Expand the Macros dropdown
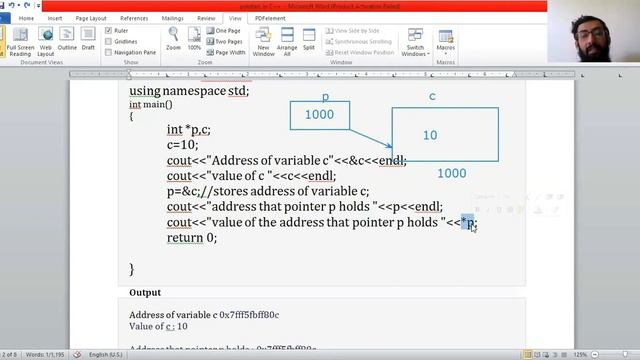 click(x=445, y=53)
